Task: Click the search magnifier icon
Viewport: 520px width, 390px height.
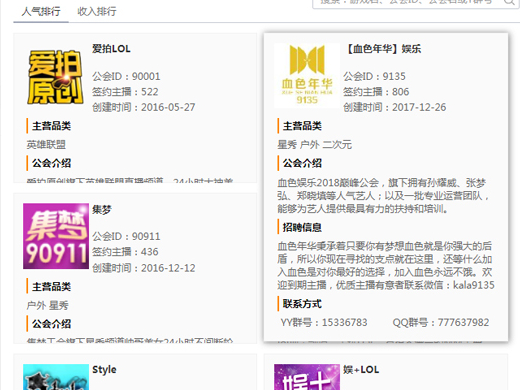Action: pyautogui.click(x=509, y=2)
